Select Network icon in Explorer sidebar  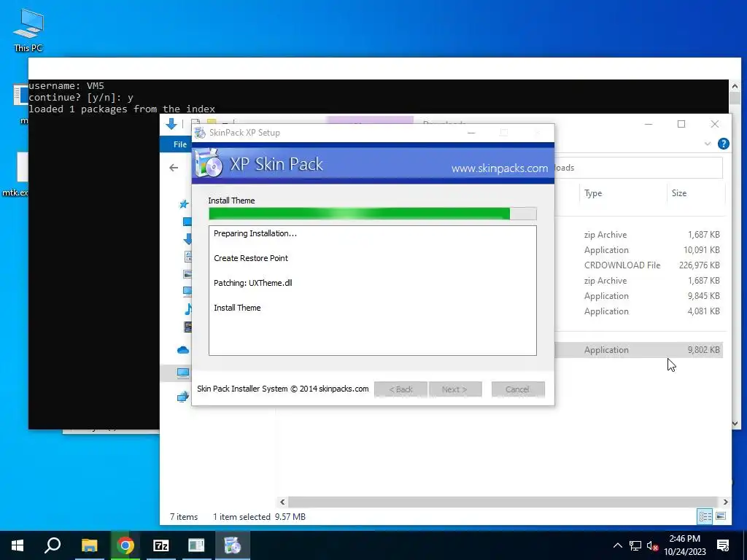point(183,396)
